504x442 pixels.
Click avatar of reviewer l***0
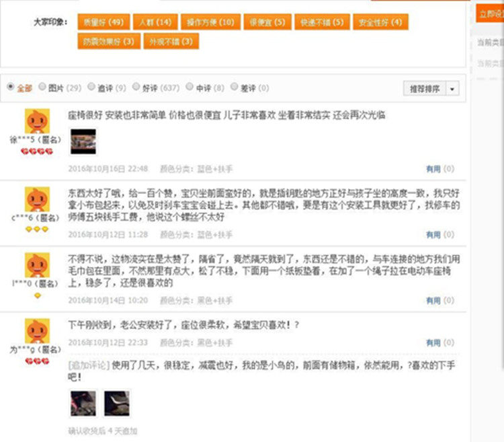pos(37,265)
